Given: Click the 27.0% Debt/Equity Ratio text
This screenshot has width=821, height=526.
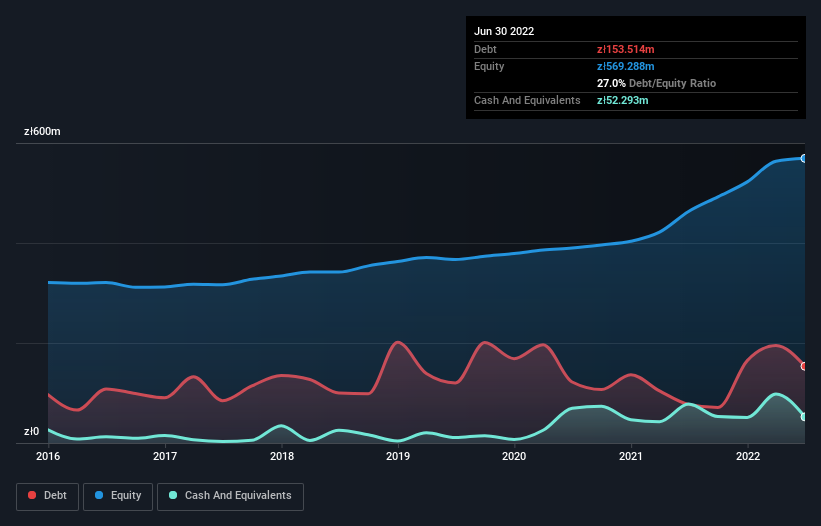Looking at the screenshot, I should pyautogui.click(x=657, y=83).
